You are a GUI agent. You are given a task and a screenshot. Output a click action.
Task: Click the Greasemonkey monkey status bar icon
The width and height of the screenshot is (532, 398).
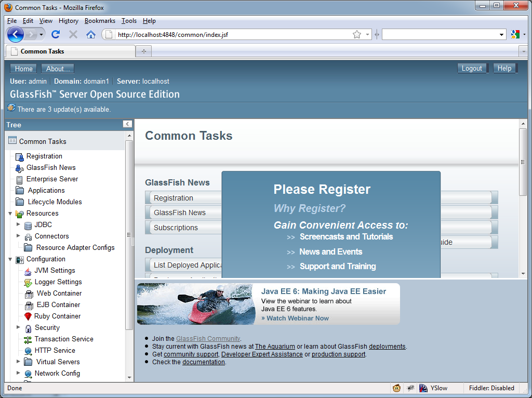396,388
